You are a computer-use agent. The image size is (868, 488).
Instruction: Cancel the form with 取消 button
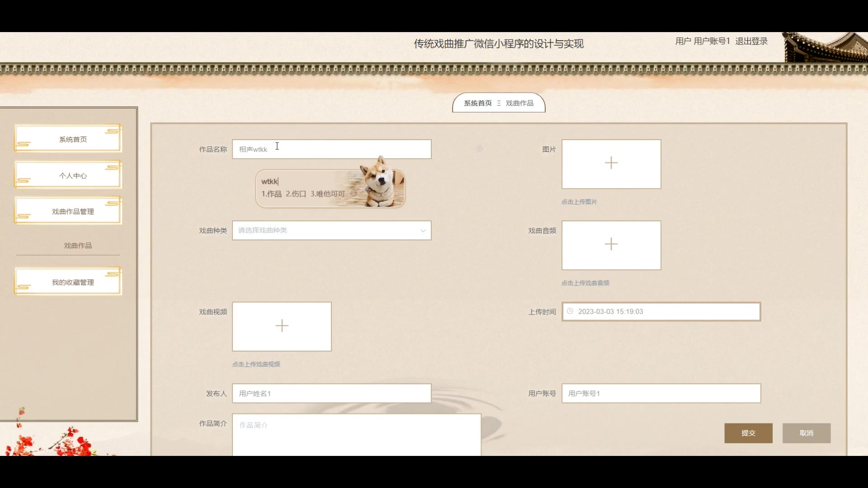[807, 433]
